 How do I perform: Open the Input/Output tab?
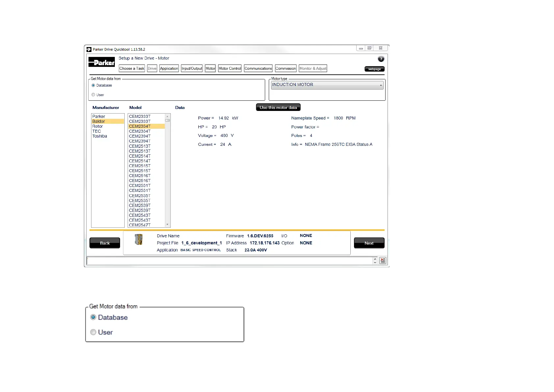pyautogui.click(x=192, y=68)
